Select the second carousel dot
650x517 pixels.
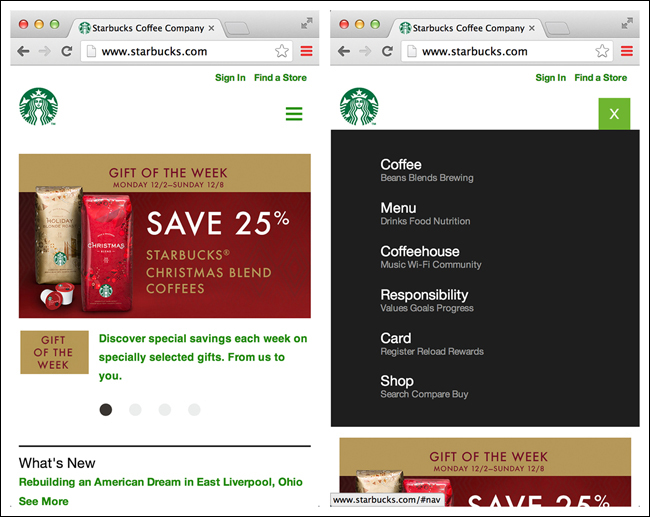[135, 410]
